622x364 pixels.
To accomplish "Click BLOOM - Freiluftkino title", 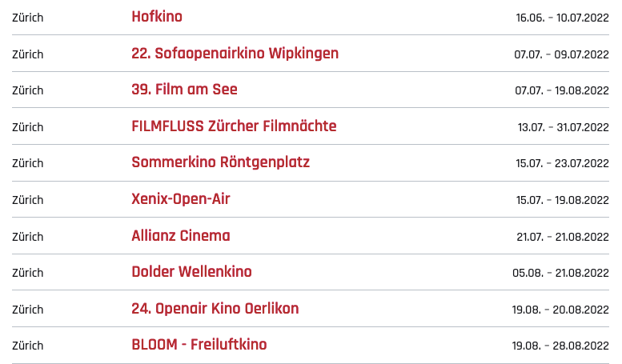I will coord(199,345).
